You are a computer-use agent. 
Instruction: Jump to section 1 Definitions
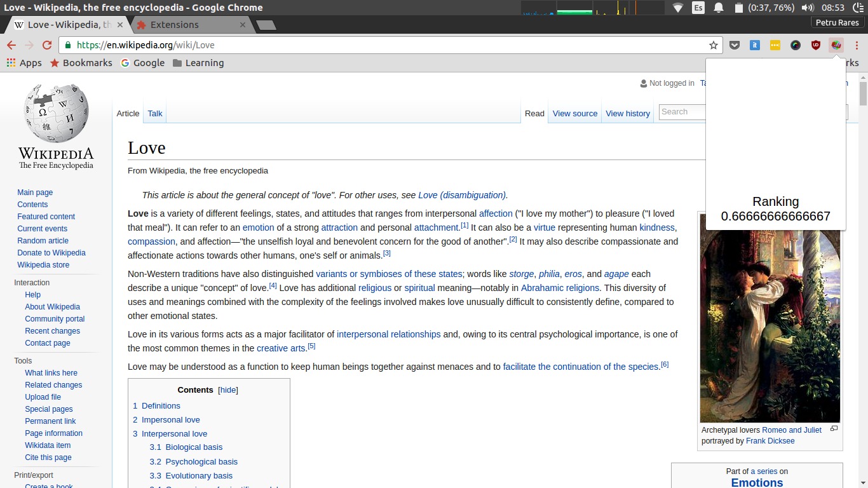pyautogui.click(x=156, y=405)
